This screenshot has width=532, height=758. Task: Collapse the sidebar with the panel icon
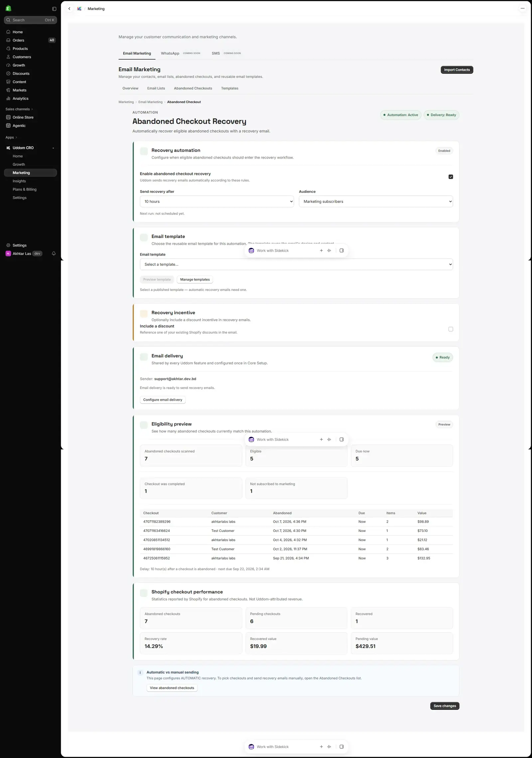[54, 9]
